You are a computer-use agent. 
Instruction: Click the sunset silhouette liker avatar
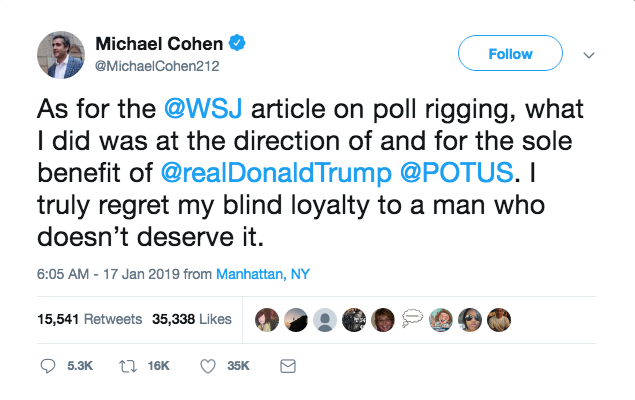(x=296, y=320)
